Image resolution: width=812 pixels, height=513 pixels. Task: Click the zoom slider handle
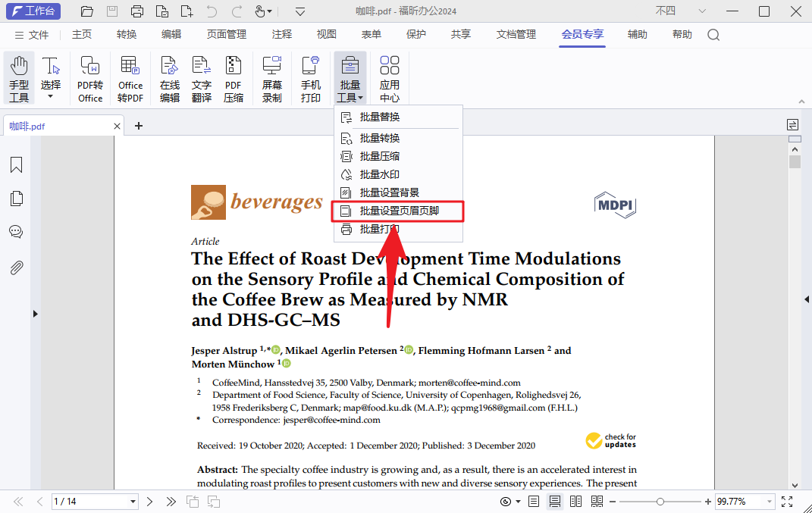[x=660, y=502]
